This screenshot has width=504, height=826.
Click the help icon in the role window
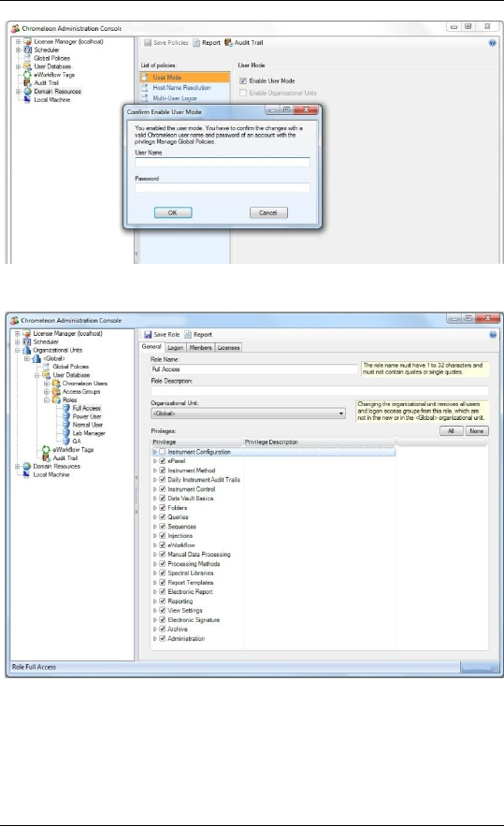[493, 335]
